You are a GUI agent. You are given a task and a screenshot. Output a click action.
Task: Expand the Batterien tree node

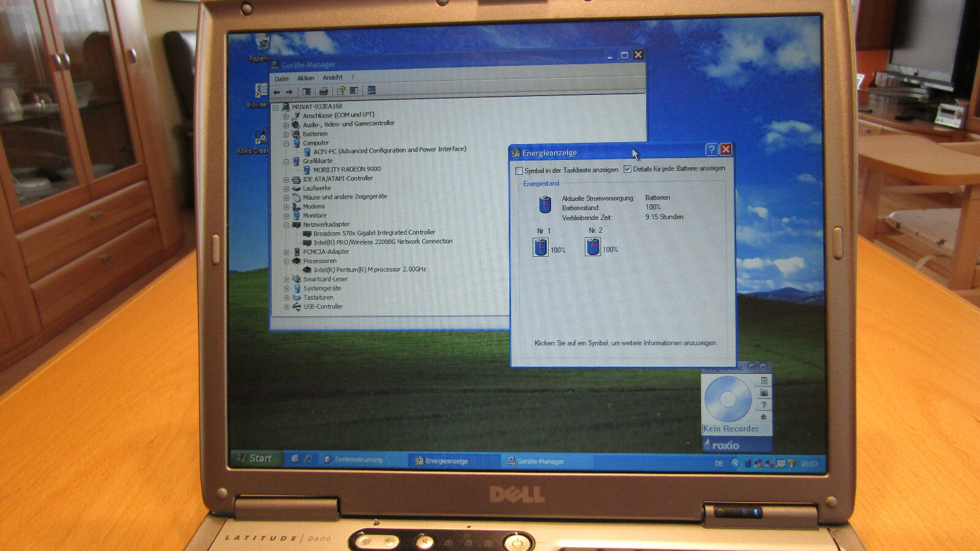tap(286, 135)
